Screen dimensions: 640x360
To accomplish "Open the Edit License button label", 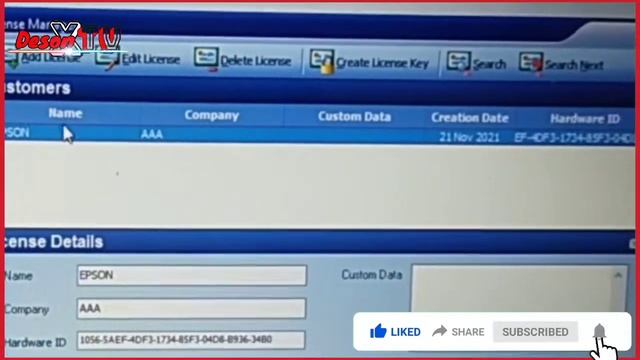I will 151,60.
